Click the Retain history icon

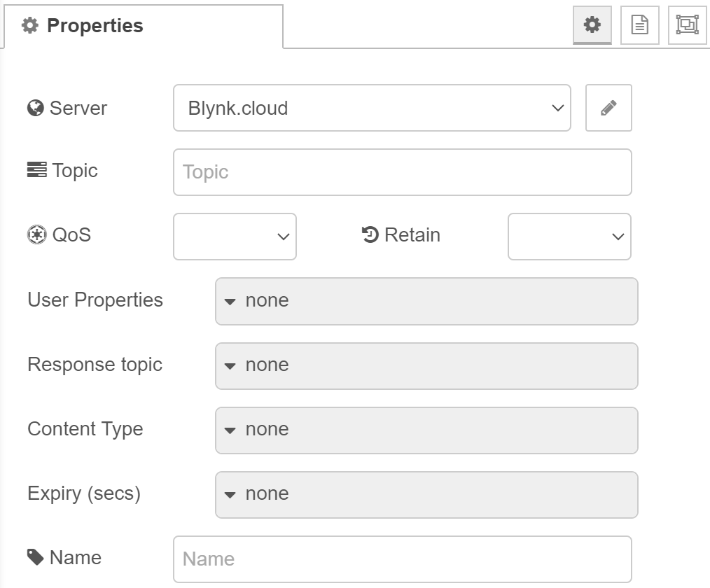(x=370, y=234)
